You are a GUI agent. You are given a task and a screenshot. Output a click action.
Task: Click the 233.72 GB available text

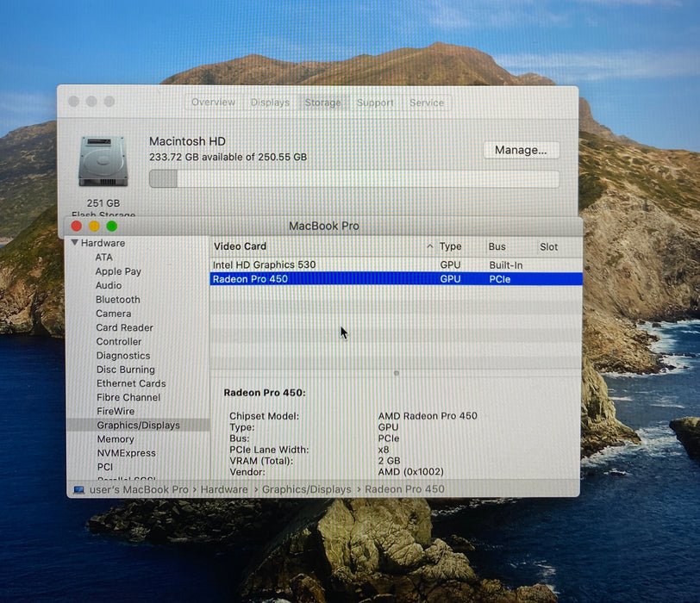point(228,157)
